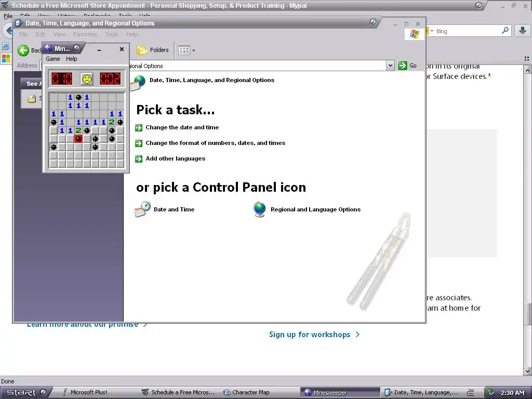This screenshot has height=399, width=532.
Task: Click the green 2 cell beside the red mine
Action: point(78,130)
